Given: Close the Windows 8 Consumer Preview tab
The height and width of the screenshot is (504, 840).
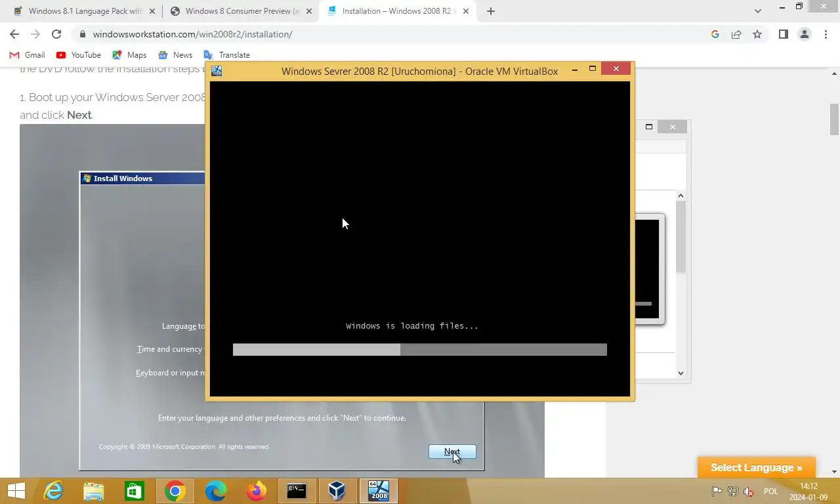Looking at the screenshot, I should click(309, 11).
